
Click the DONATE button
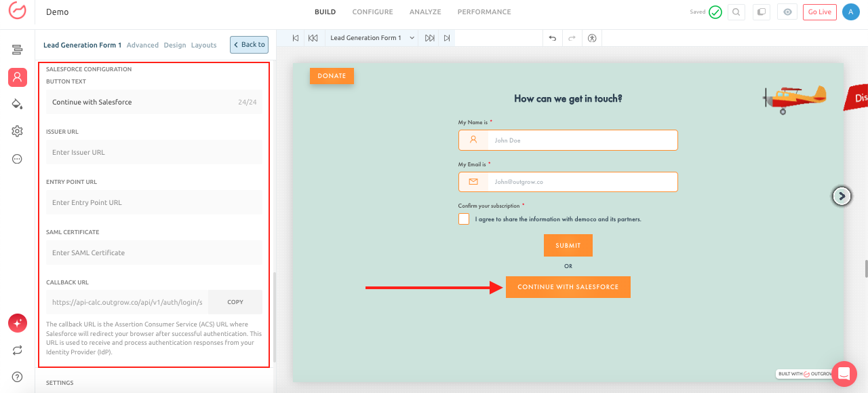(332, 76)
